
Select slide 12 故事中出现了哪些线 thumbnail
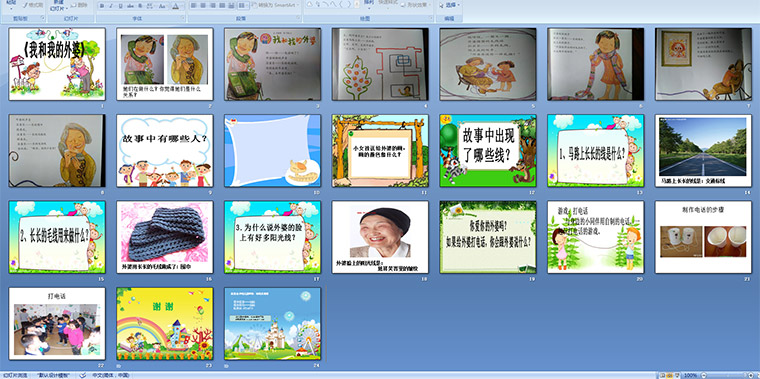tap(488, 151)
